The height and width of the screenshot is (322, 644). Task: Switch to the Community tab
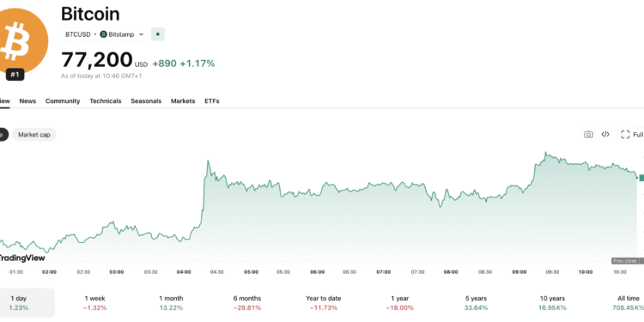[x=63, y=101]
